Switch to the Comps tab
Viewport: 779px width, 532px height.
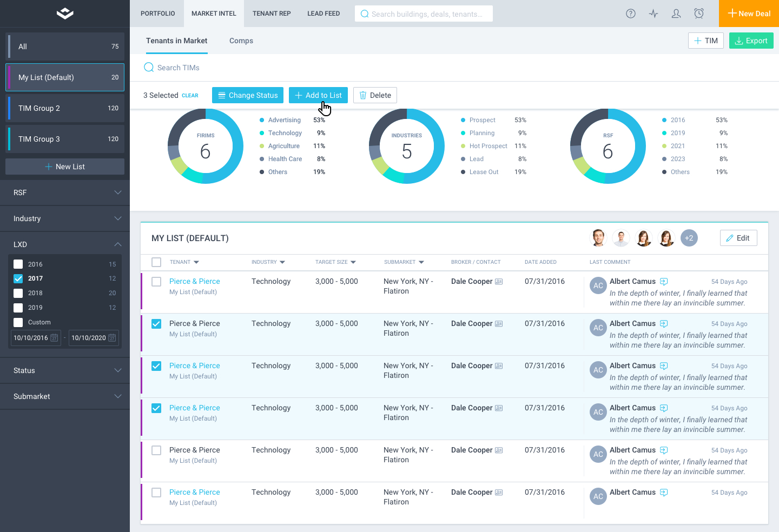click(241, 41)
